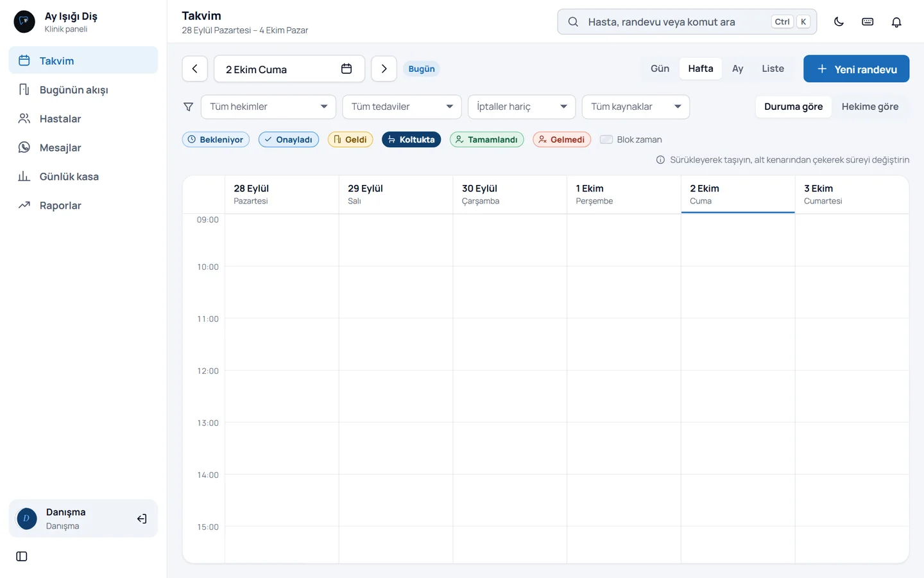Click the Danışma user avatar
Screen dimensions: 924x578
[26, 518]
